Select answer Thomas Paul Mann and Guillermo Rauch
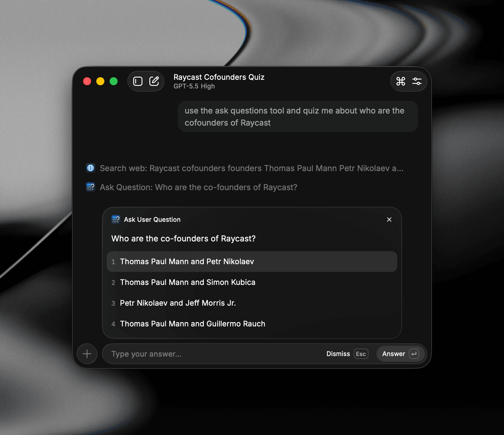 (252, 324)
